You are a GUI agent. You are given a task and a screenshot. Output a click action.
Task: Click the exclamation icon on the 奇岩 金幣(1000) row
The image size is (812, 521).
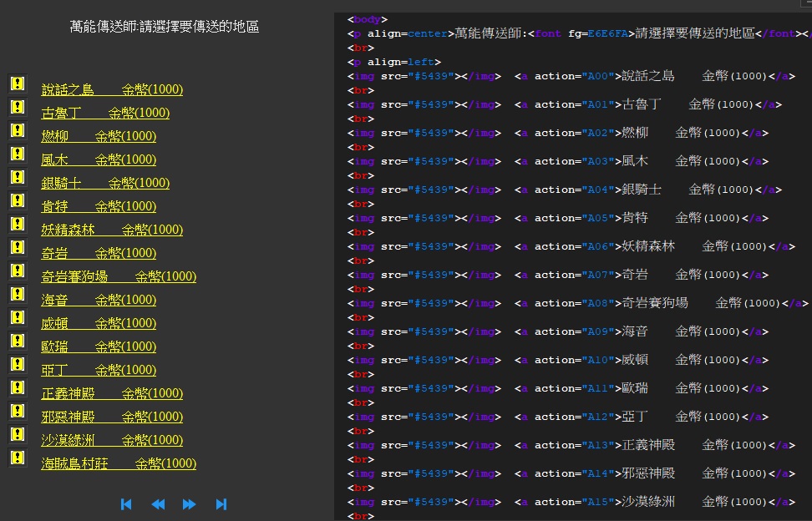pos(18,247)
